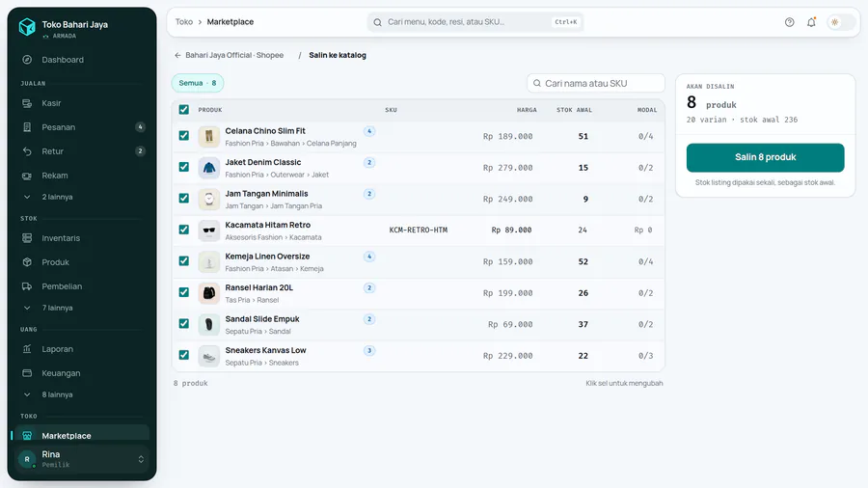
Task: Open the Retur page
Action: 82,151
